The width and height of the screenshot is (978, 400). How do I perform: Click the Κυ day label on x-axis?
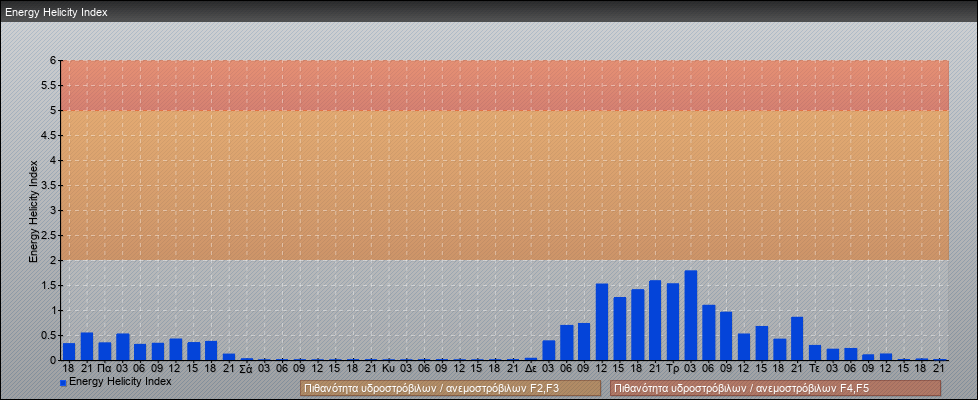pyautogui.click(x=388, y=368)
